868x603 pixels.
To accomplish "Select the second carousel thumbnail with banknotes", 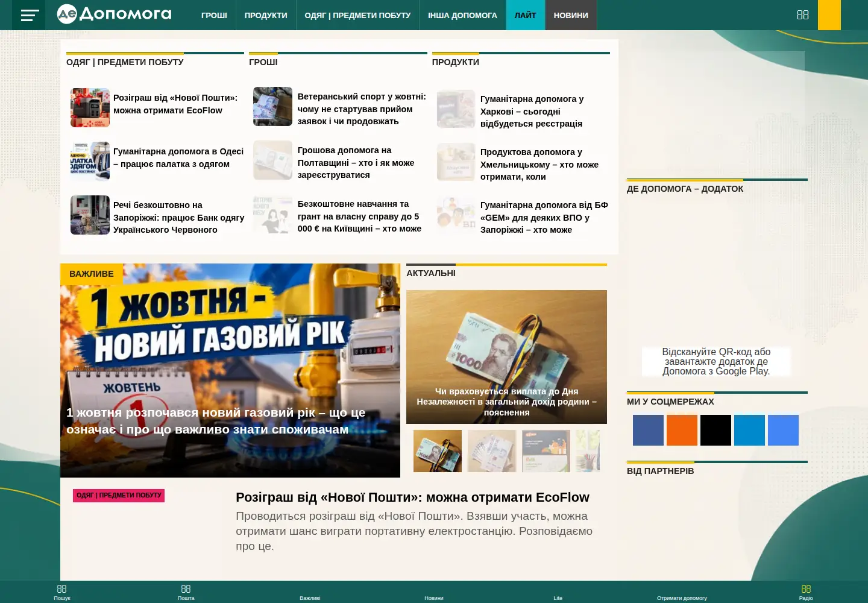I will 492,451.
